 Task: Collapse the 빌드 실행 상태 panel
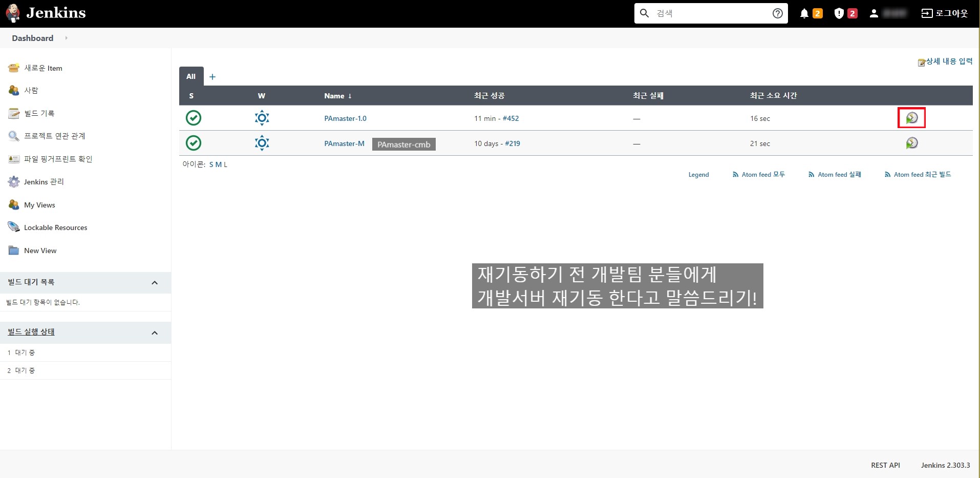(x=155, y=333)
